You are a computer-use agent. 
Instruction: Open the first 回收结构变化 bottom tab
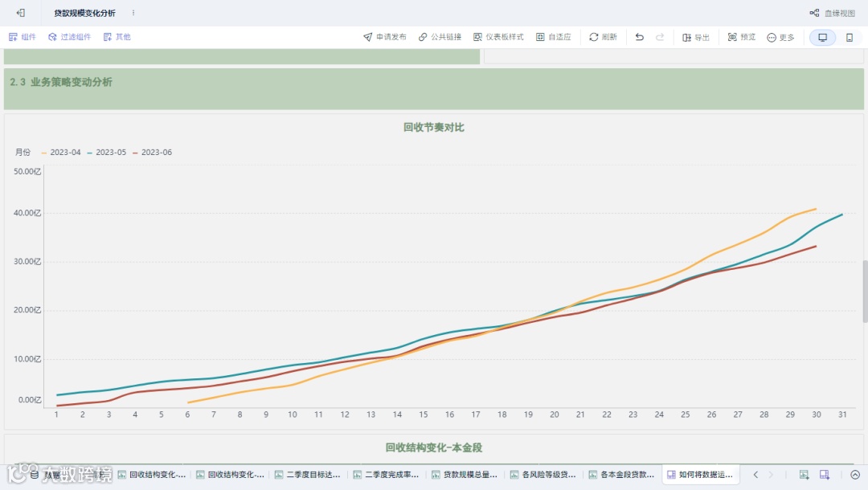pos(152,475)
